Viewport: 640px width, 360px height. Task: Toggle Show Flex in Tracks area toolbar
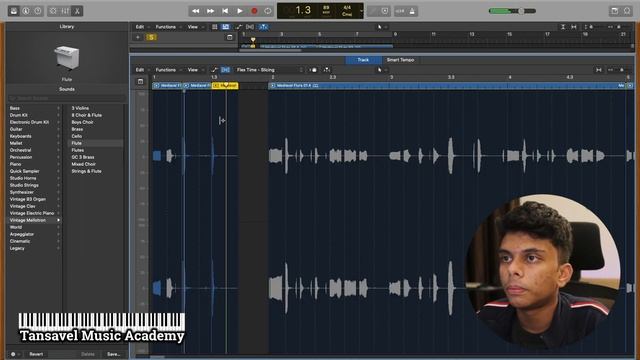coord(250,27)
